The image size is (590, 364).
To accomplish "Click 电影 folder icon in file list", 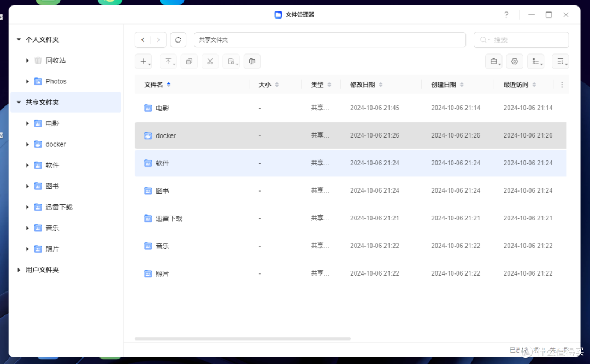I will 148,108.
